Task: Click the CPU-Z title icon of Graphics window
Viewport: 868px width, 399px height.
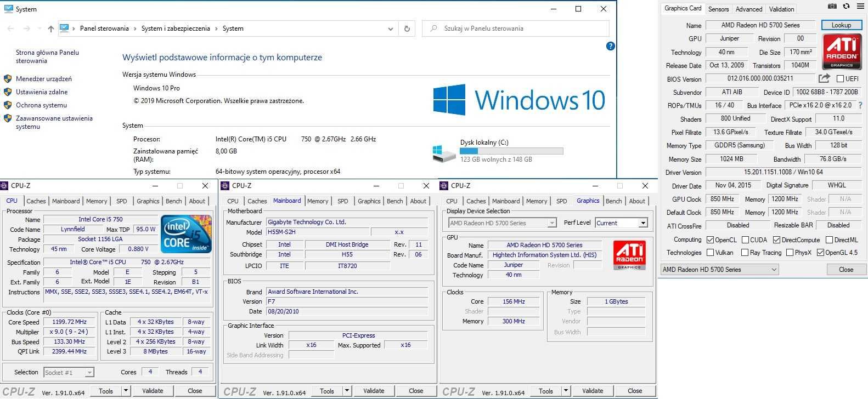Action: (444, 186)
